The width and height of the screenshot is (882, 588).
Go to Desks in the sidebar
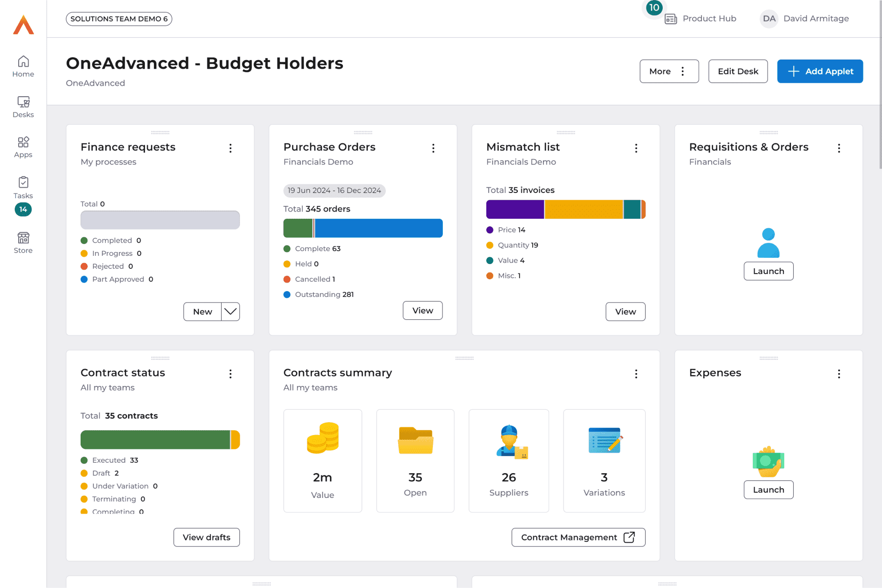click(23, 107)
